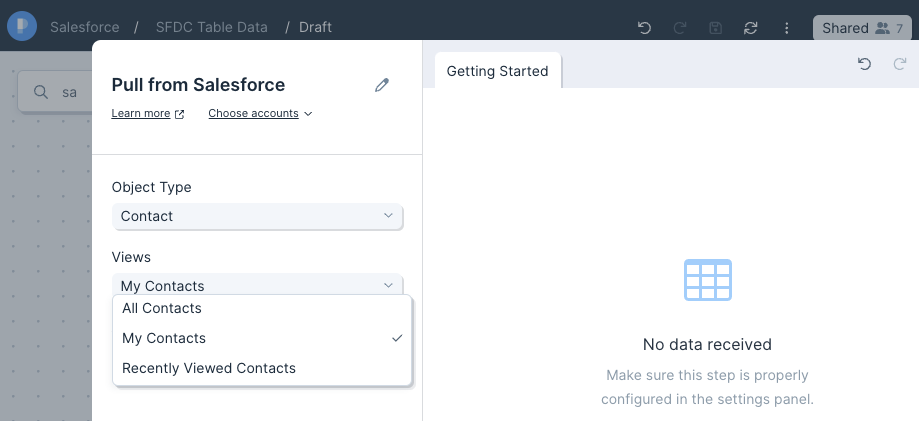Go to SFDC Table Data breadcrumb
The height and width of the screenshot is (421, 919).
click(x=212, y=27)
